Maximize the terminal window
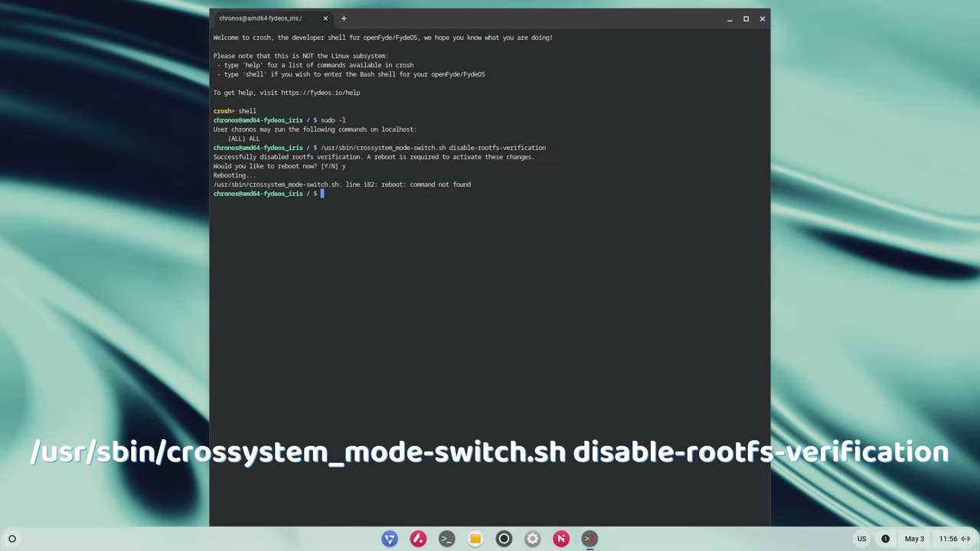Image resolution: width=980 pixels, height=551 pixels. pyautogui.click(x=746, y=19)
